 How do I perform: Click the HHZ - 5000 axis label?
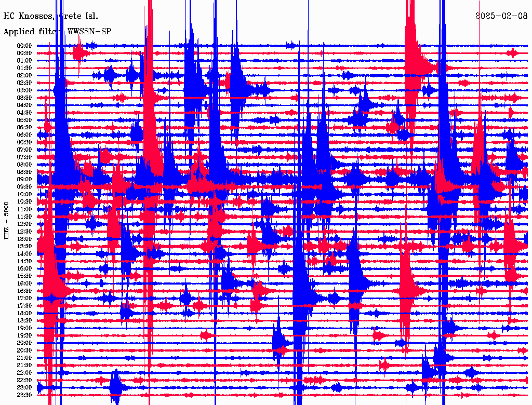(x=6, y=221)
